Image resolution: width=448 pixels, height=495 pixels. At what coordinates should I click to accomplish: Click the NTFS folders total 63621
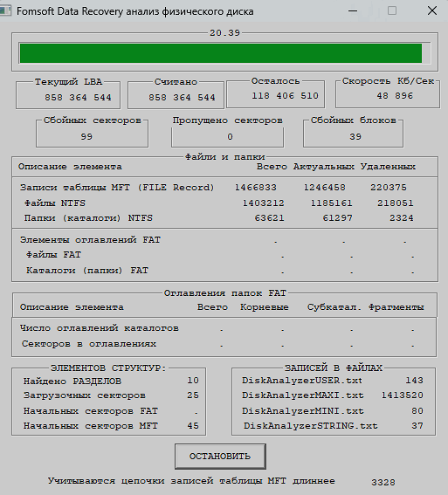[x=269, y=218]
